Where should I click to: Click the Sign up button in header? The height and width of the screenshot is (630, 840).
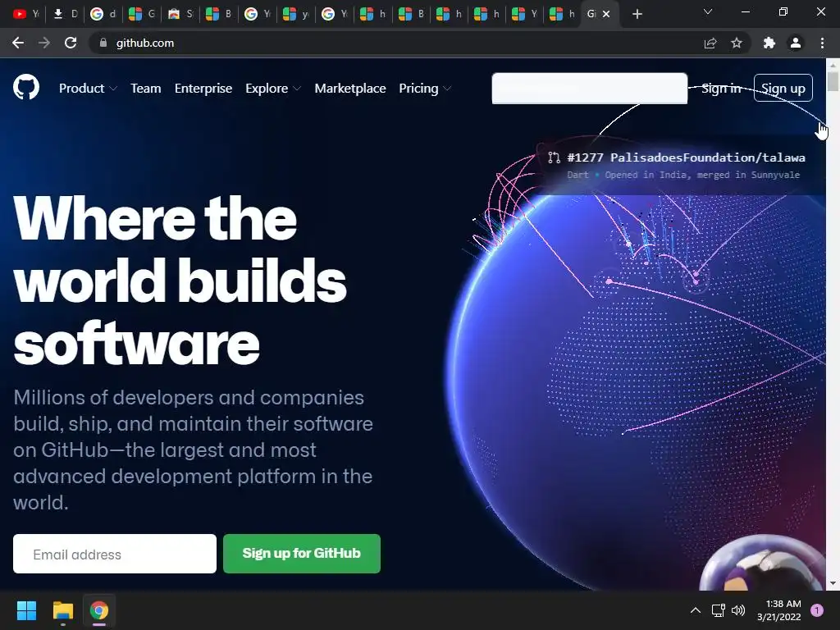tap(783, 88)
